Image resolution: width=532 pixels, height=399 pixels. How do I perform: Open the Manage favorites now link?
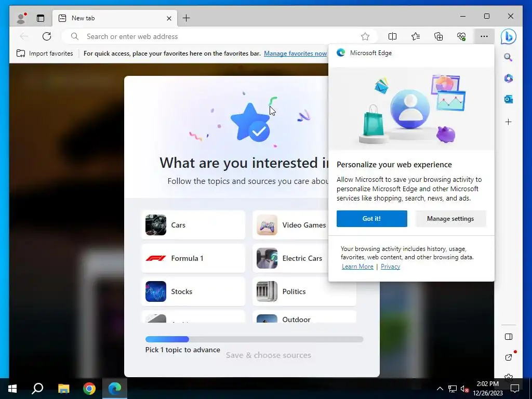pos(295,54)
